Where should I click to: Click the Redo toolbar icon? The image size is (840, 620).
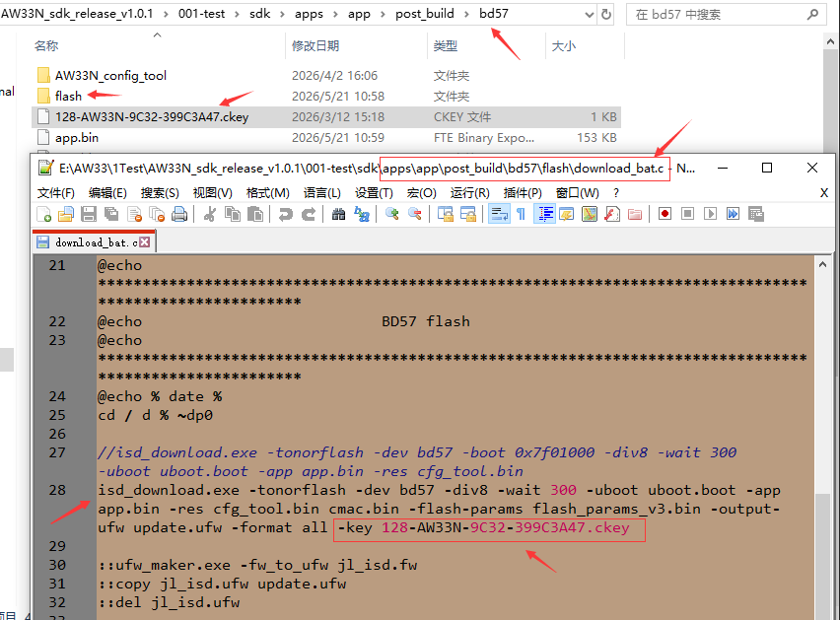click(x=308, y=214)
